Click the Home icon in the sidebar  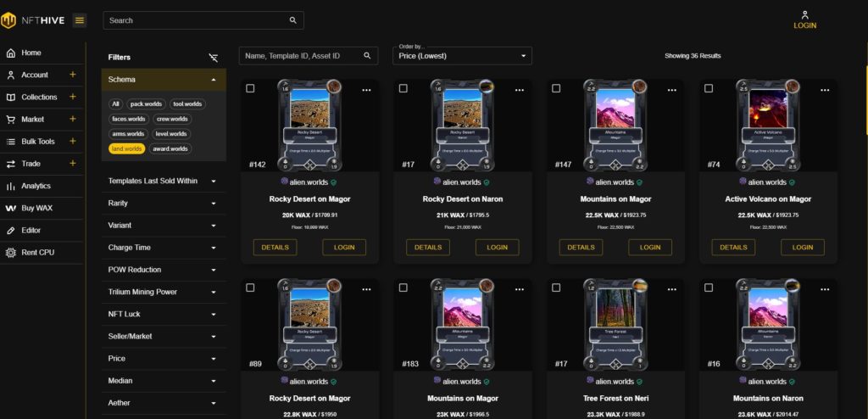(x=10, y=53)
